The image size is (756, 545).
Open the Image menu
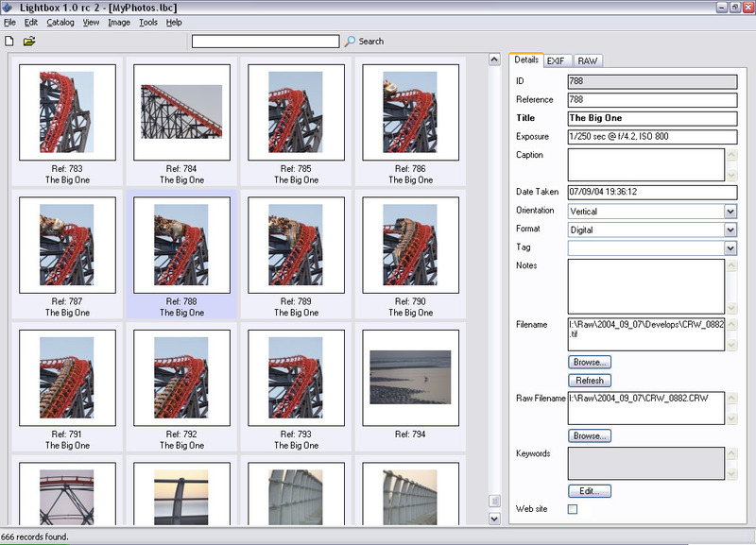point(119,22)
